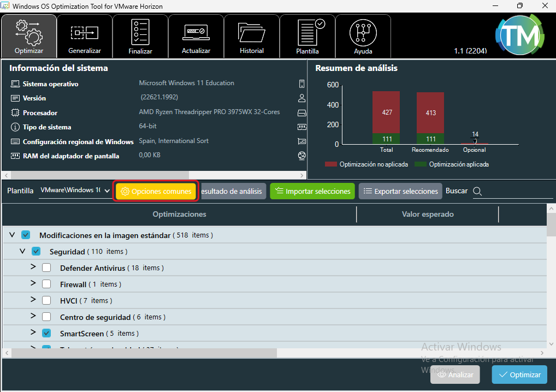Expand the Centro de seguridad node
This screenshot has width=556, height=392.
tap(33, 317)
